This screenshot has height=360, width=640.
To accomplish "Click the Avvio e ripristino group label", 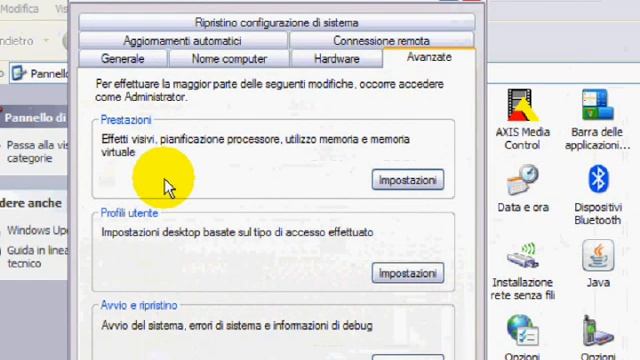I will (x=139, y=305).
